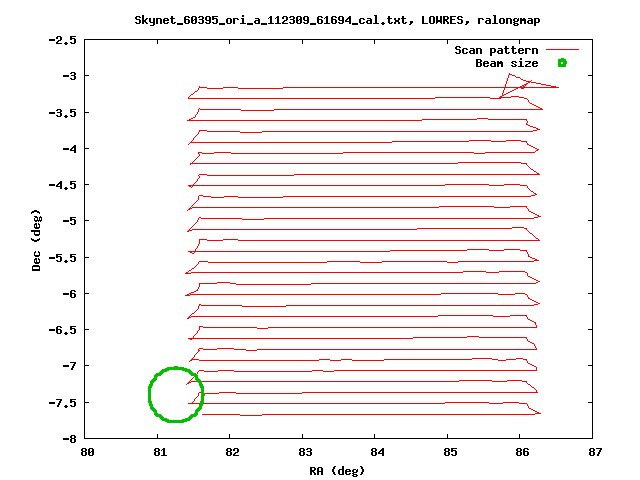Click the x-axis tick label 84
Viewport: 640px width, 480px height.
coord(377,452)
